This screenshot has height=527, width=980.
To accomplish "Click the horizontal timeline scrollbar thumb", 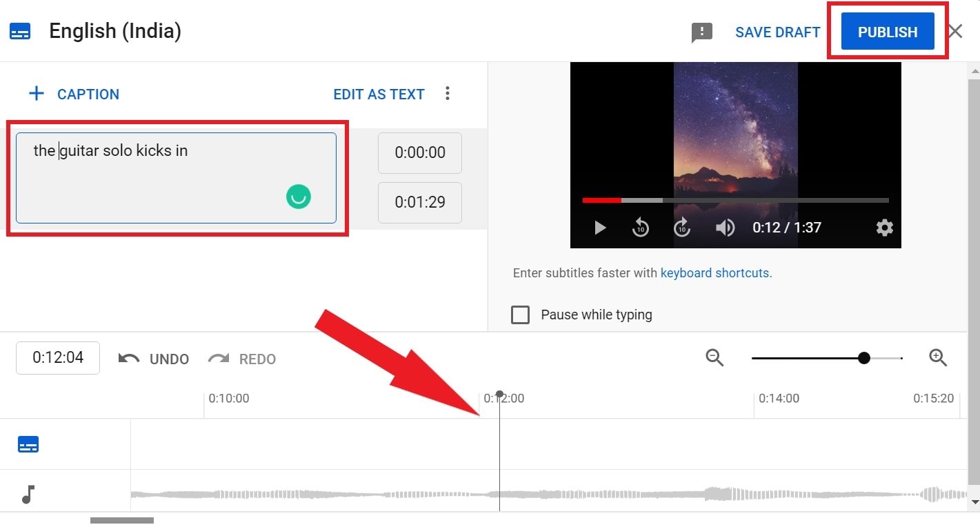I will pyautogui.click(x=122, y=521).
